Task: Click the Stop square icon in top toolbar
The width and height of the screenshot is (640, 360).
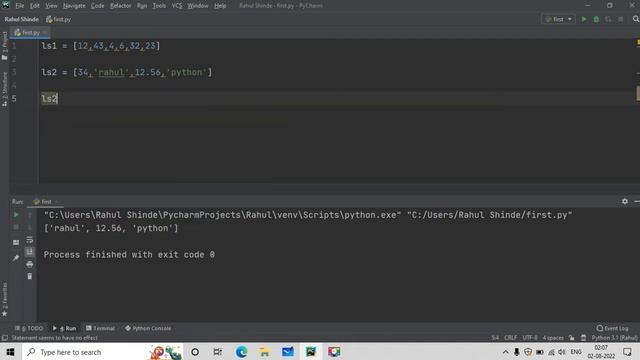Action: click(x=620, y=19)
